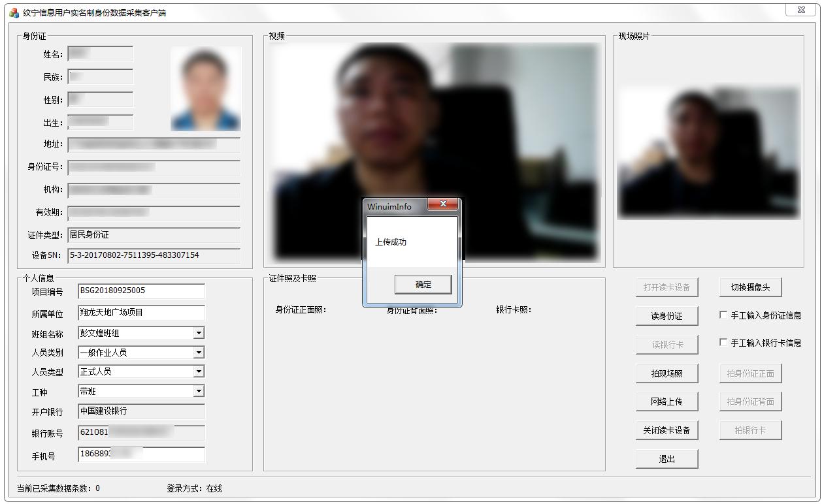Confirm the upload success dialog with 确定

[423, 285]
